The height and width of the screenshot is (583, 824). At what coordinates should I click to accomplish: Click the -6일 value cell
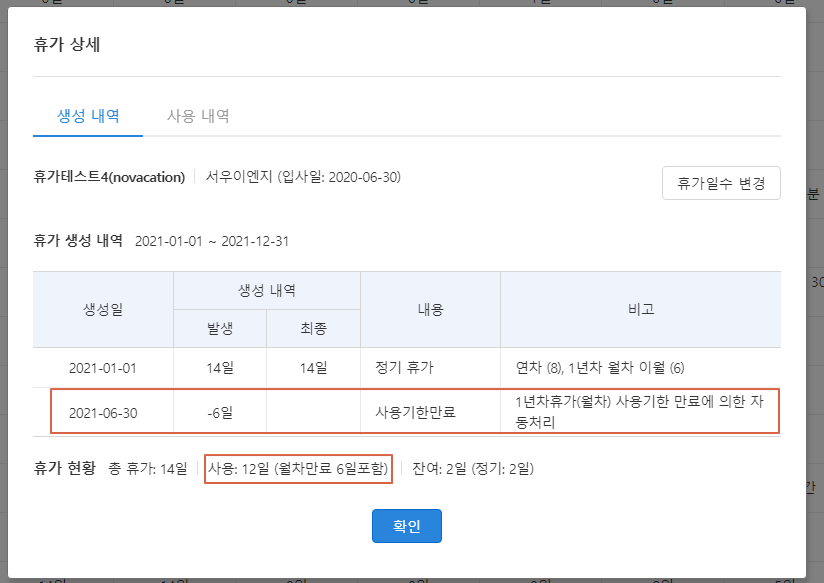pyautogui.click(x=220, y=412)
